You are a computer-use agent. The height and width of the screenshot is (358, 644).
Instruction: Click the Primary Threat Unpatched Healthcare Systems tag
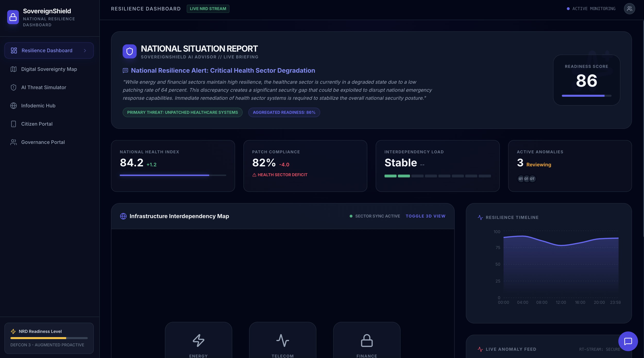click(x=182, y=112)
